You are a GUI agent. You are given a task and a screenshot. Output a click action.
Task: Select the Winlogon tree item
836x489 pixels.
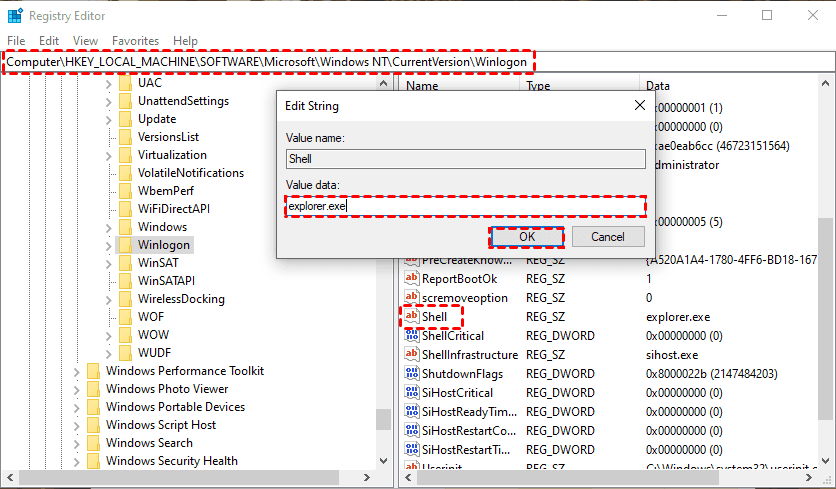(164, 245)
